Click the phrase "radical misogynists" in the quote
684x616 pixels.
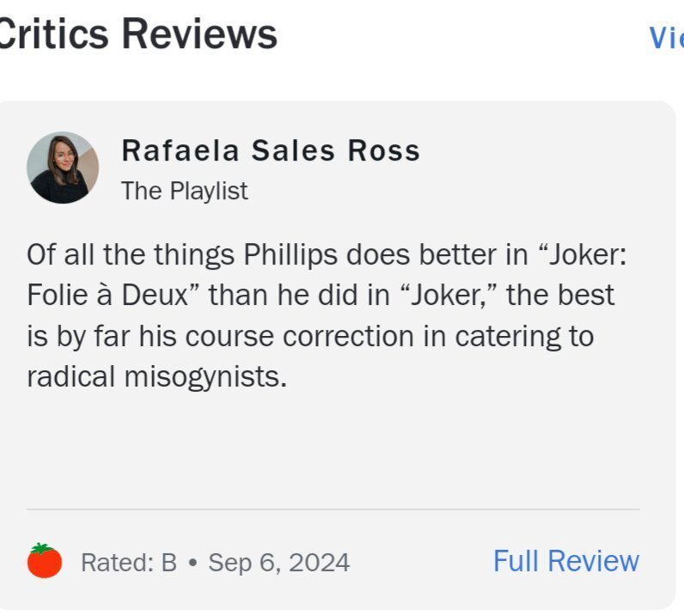pos(156,377)
